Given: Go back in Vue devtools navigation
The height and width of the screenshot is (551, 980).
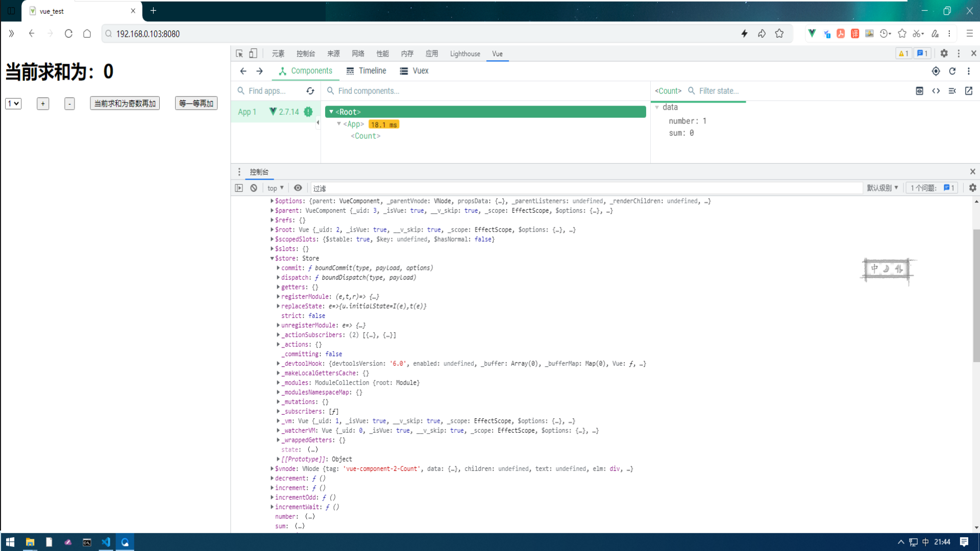Looking at the screenshot, I should pos(243,71).
